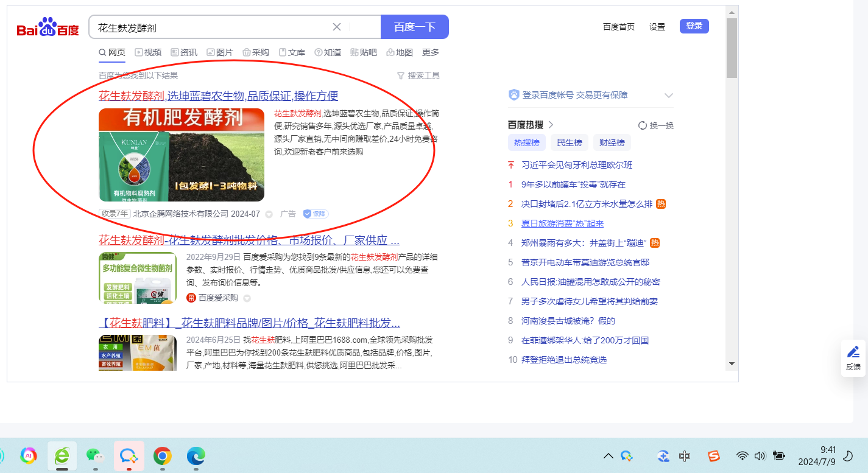Show hidden system tray icons
This screenshot has width=868, height=473.
pyautogui.click(x=608, y=456)
